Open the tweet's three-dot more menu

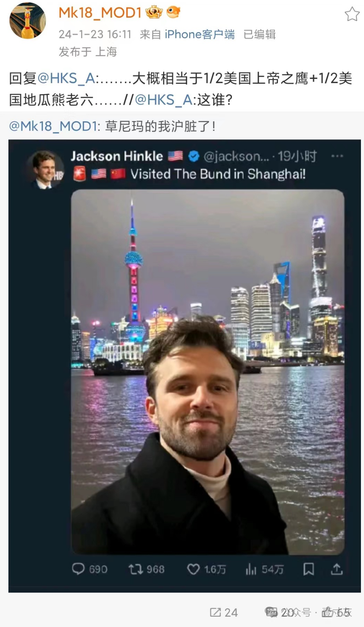337,156
